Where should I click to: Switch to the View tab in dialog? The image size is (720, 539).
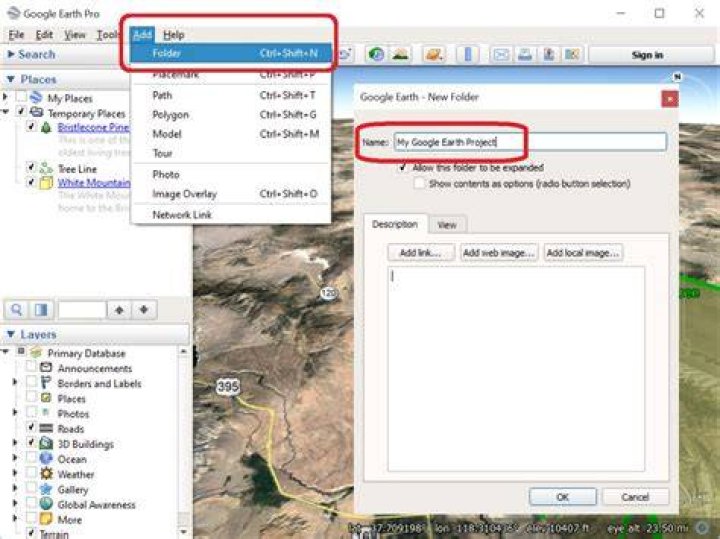447,225
